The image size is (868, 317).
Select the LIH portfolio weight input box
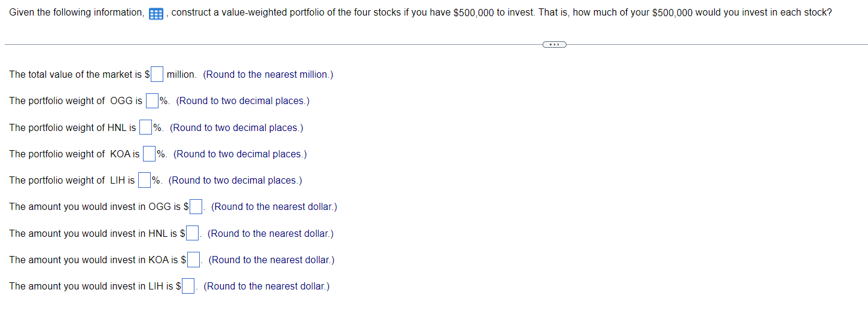click(x=144, y=180)
